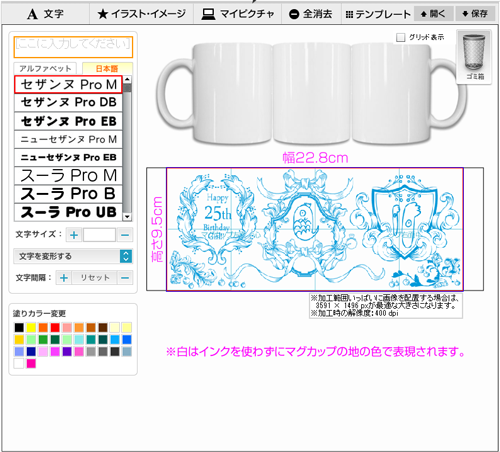Image resolution: width=500 pixels, height=452 pixels.
Task: Click the white mug preview image
Action: 311,93
